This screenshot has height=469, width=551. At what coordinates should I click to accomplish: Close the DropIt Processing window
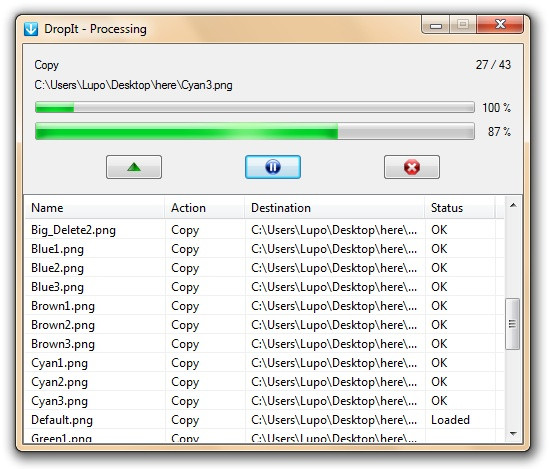[x=500, y=25]
